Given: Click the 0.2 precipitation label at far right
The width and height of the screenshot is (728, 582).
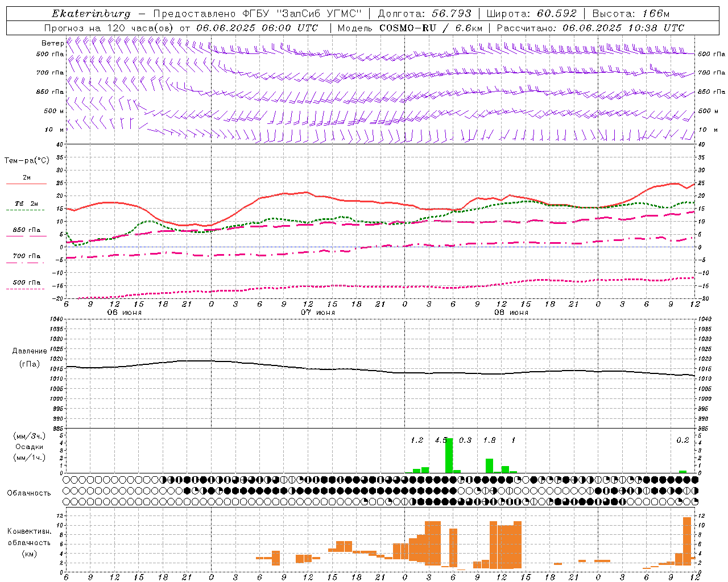Looking at the screenshot, I should (682, 440).
